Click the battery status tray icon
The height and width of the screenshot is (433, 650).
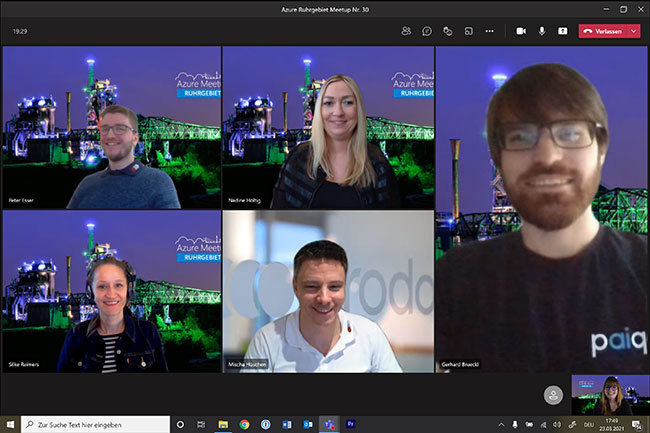point(529,425)
